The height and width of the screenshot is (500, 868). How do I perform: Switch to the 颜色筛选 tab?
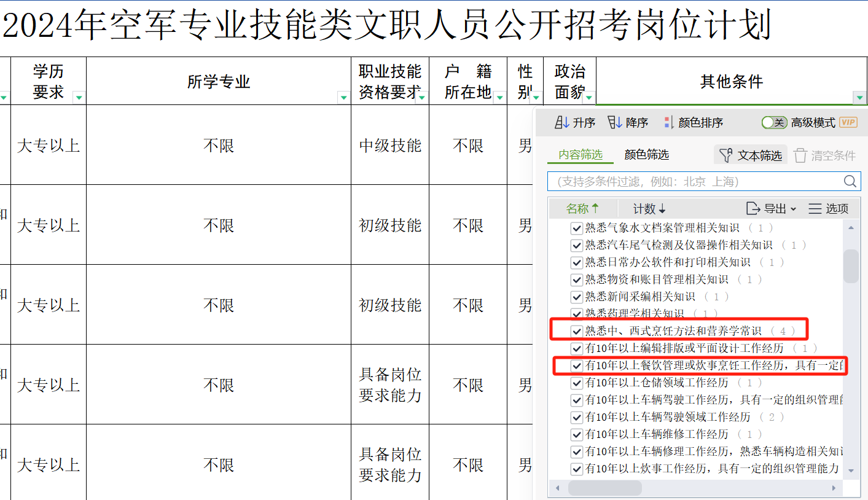click(x=646, y=155)
